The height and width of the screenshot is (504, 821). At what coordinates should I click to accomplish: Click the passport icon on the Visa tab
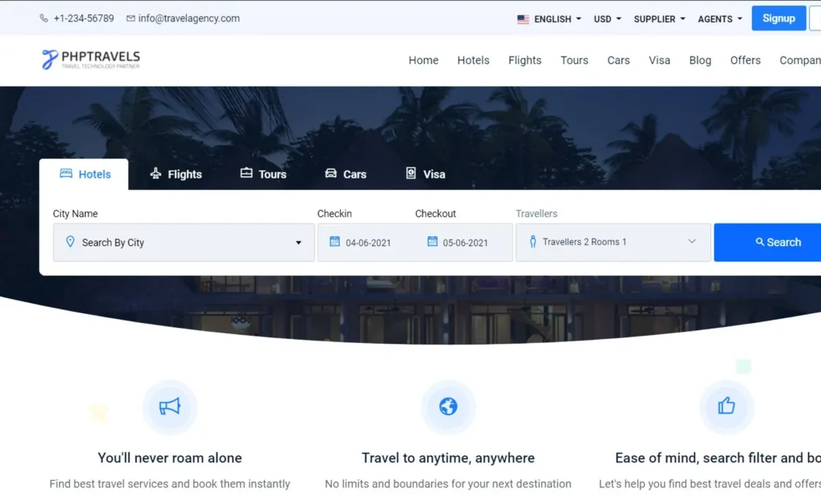(411, 173)
